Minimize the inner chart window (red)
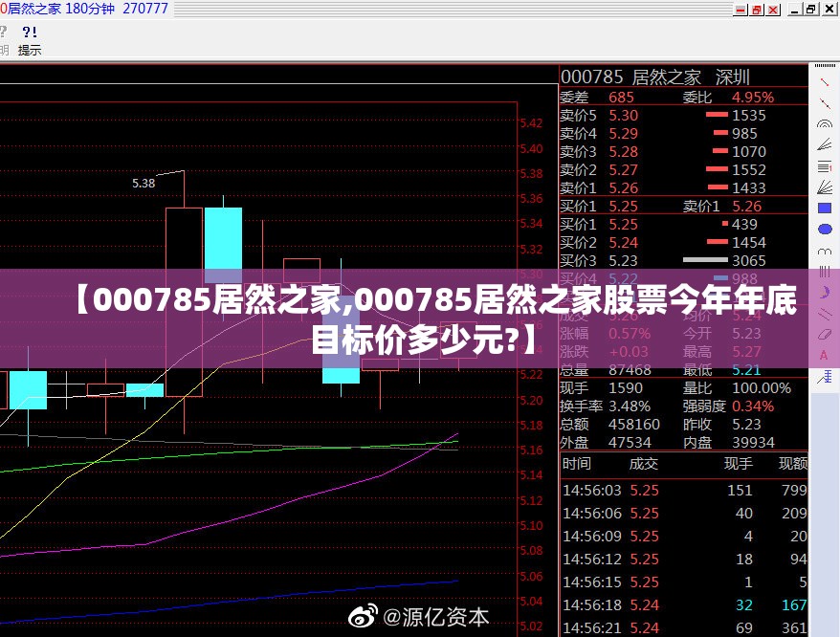Screen dimensions: 840x637 741,10
